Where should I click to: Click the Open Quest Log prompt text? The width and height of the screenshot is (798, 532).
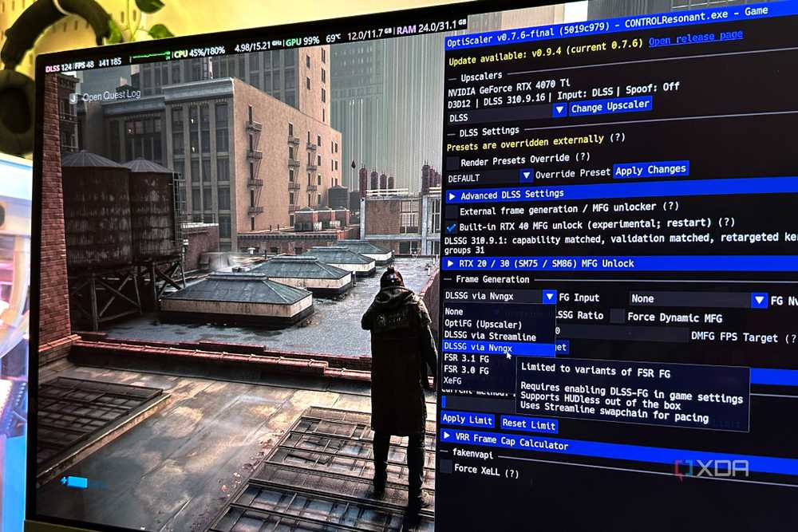pyautogui.click(x=112, y=95)
